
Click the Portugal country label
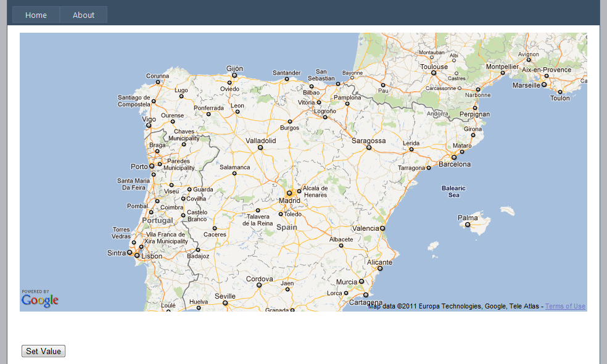157,220
